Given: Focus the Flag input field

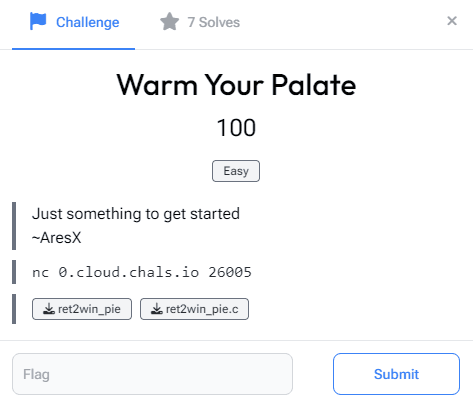Looking at the screenshot, I should [152, 374].
